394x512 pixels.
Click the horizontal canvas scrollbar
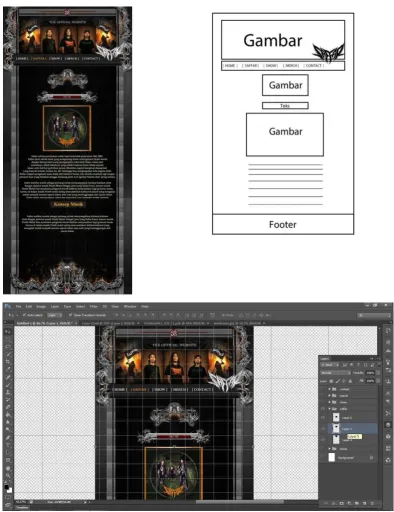point(240,502)
